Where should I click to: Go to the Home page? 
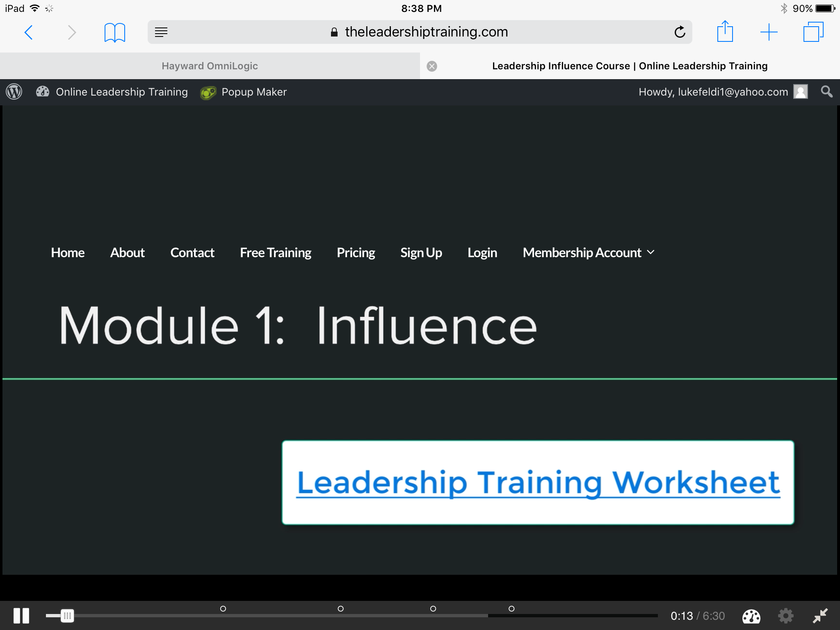[x=68, y=253]
